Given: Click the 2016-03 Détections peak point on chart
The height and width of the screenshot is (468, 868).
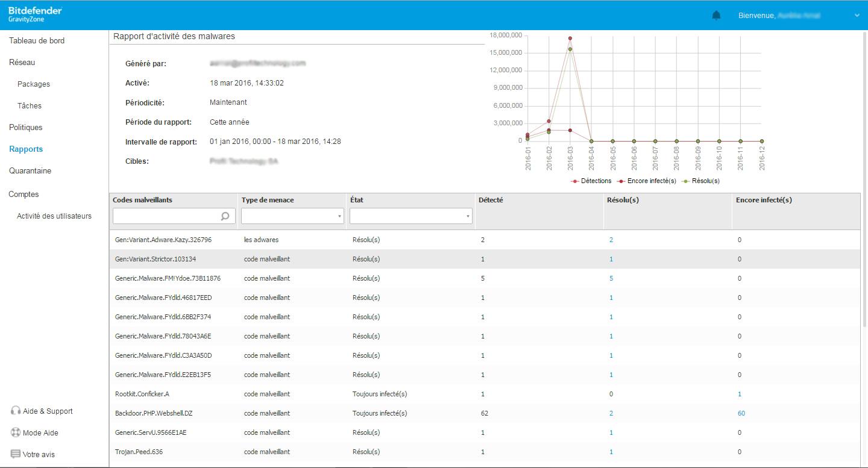Looking at the screenshot, I should (x=570, y=38).
